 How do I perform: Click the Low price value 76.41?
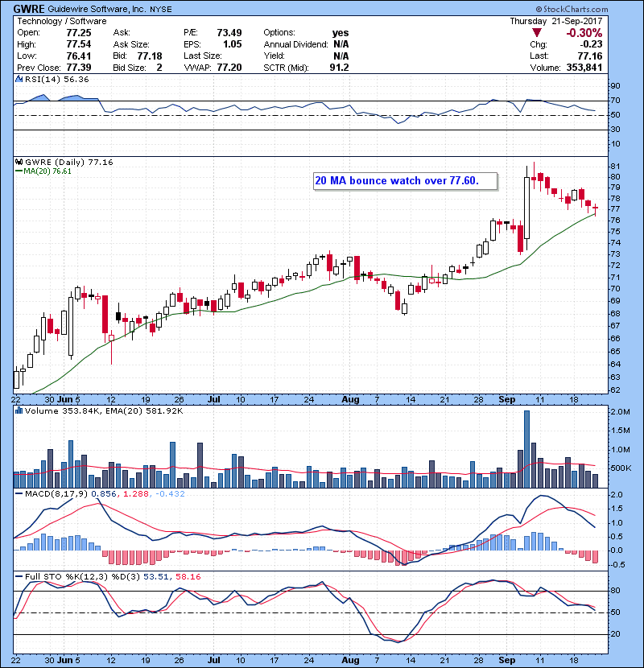(79, 56)
